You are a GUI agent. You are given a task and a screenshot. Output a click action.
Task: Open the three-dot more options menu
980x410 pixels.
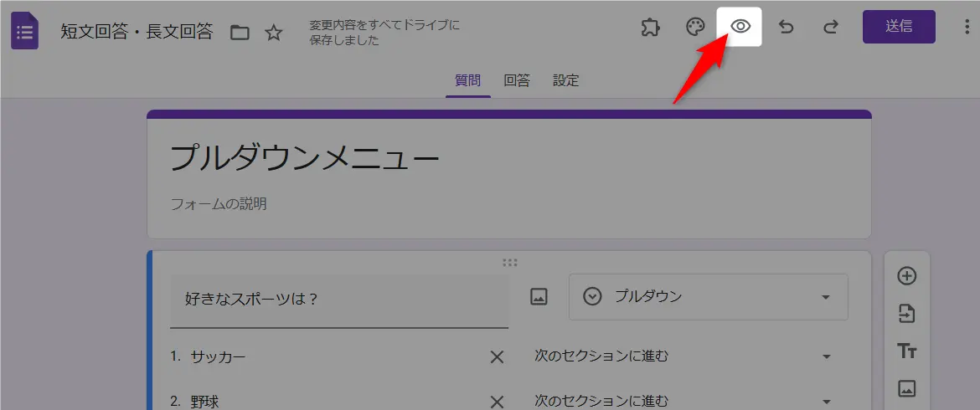click(x=967, y=27)
